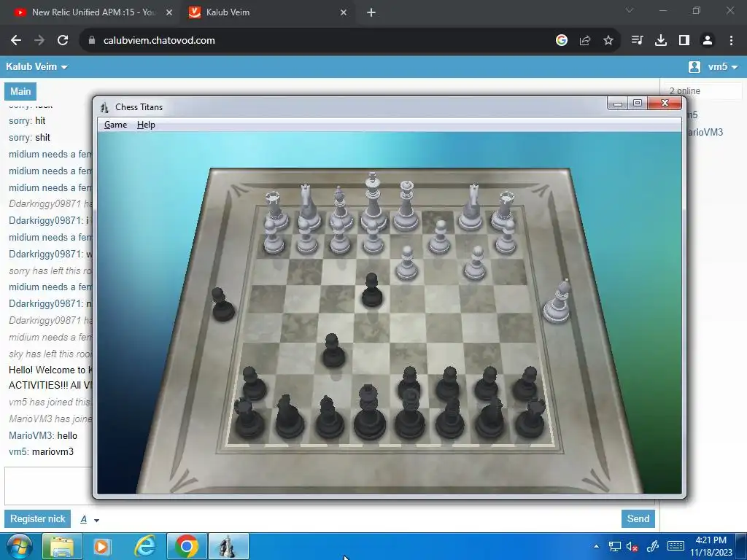Open the Help menu in Chess Titans

[x=146, y=125]
